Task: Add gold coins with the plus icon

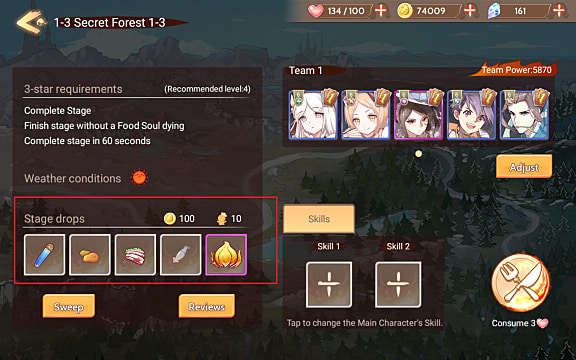Action: coord(469,11)
